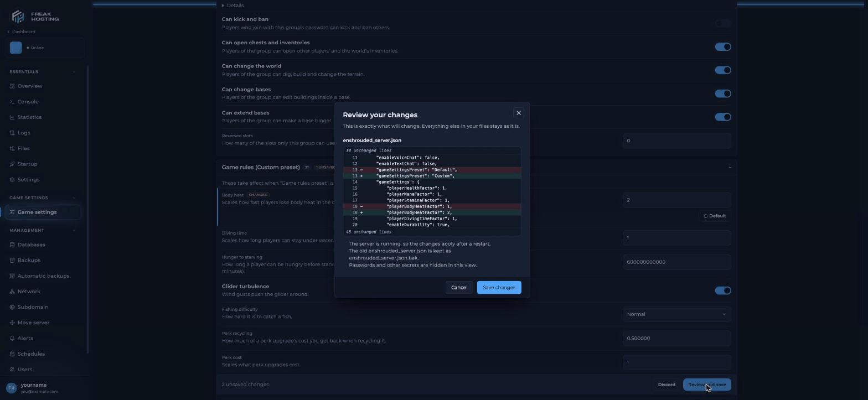Viewport: 868px width, 400px height.
Task: Click Cancel in the dialog
Action: (459, 288)
